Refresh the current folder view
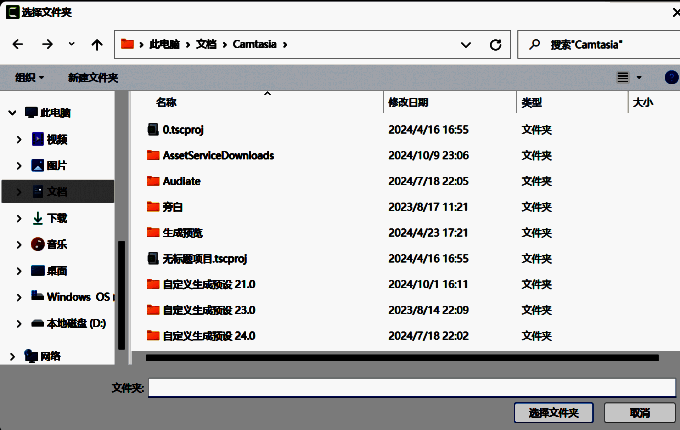The width and height of the screenshot is (680, 430). [495, 44]
